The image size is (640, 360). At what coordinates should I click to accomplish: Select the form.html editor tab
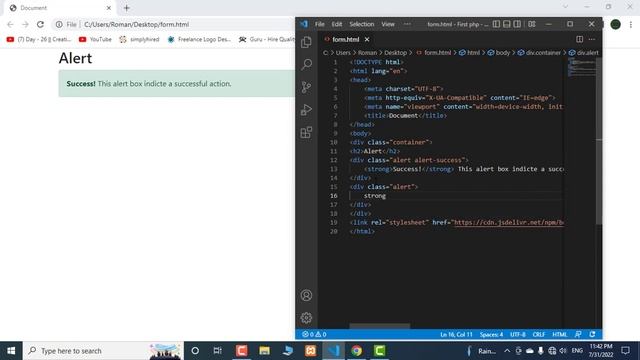coord(346,39)
